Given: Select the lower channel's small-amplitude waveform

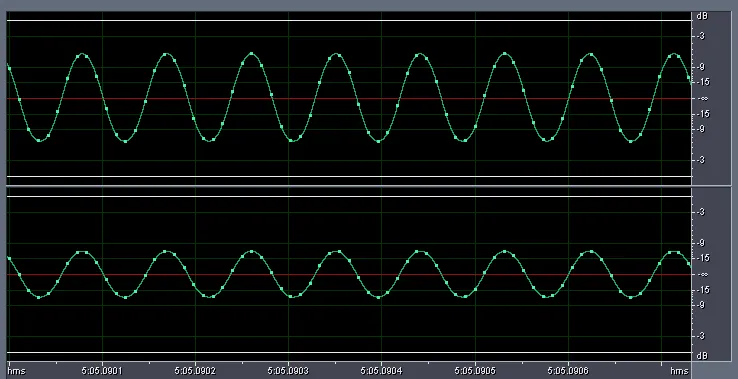Looking at the screenshot, I should point(349,274).
